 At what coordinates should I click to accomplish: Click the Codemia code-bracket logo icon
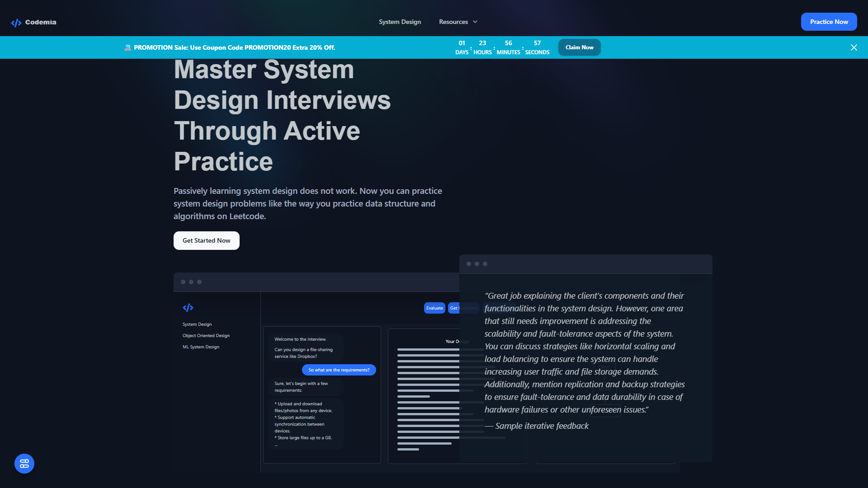click(16, 23)
